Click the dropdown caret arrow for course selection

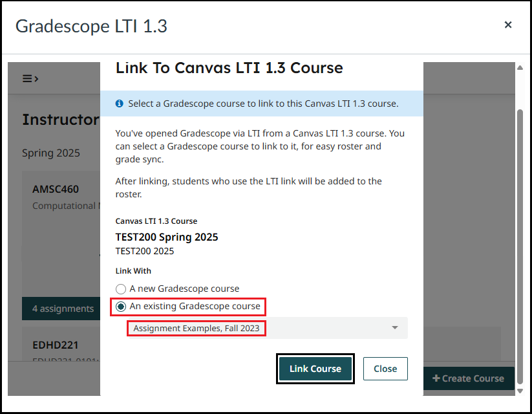click(394, 328)
